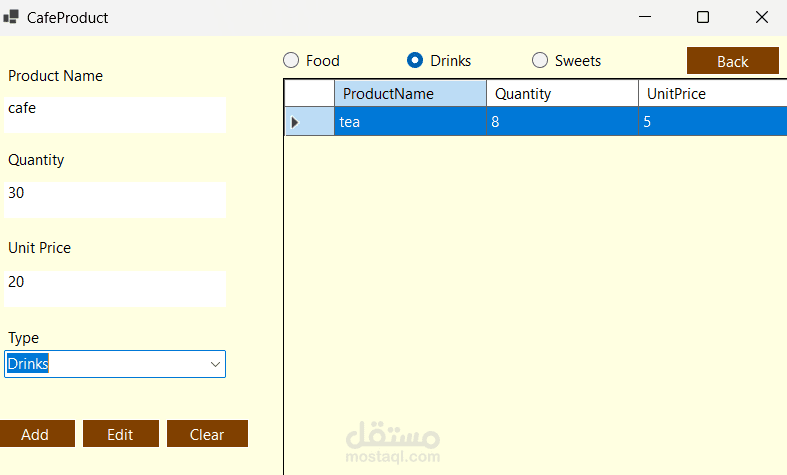Click the Type combo box text Drinks

[x=28, y=364]
